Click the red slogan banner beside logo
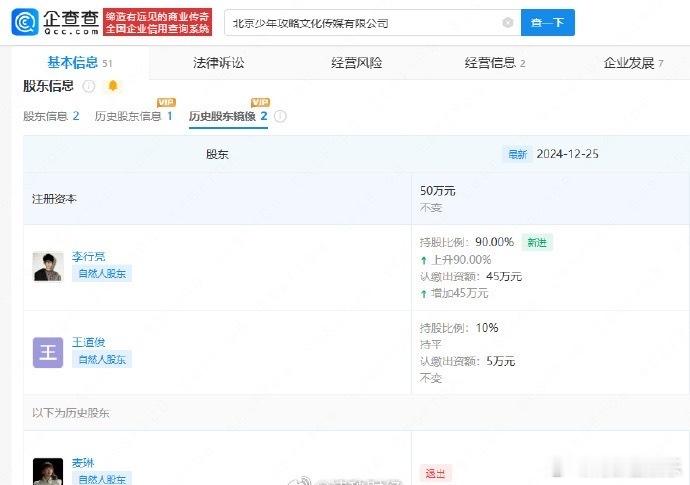Screen dimensions: 690x485 coord(158,22)
